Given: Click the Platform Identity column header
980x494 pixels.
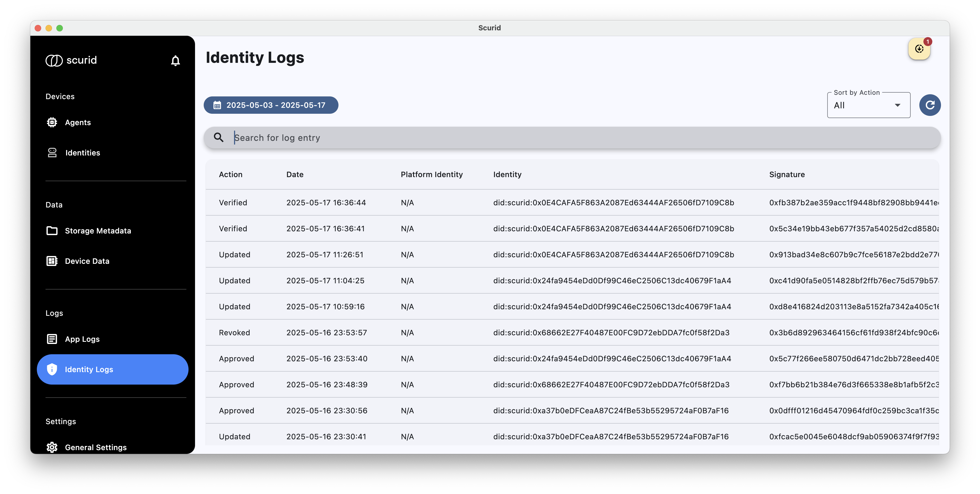Looking at the screenshot, I should pyautogui.click(x=432, y=174).
